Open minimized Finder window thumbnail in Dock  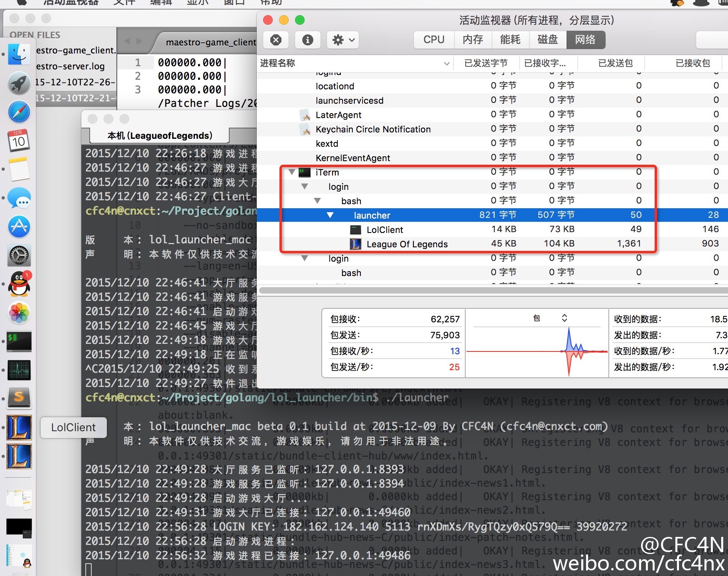click(x=19, y=499)
